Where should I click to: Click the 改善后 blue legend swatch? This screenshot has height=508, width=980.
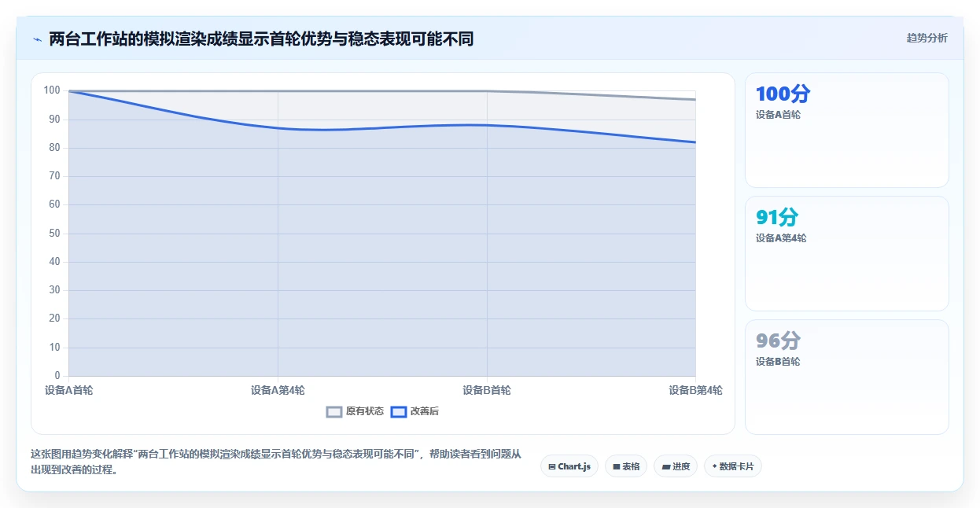point(399,411)
